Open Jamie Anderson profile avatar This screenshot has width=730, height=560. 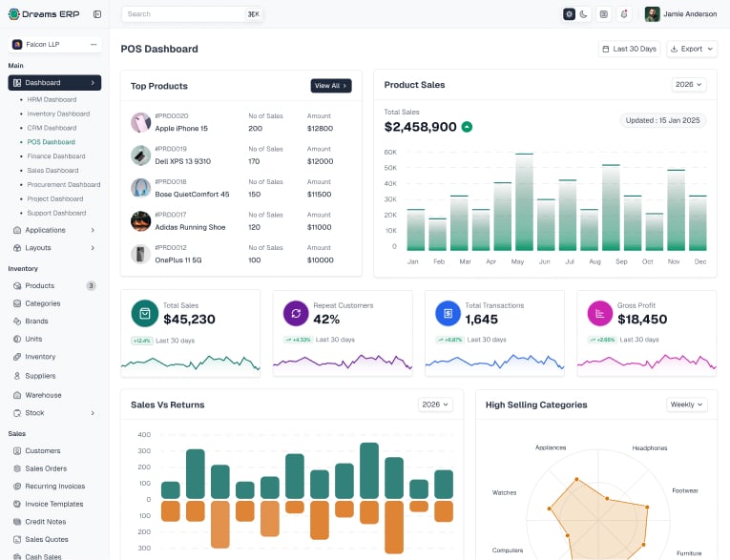653,14
